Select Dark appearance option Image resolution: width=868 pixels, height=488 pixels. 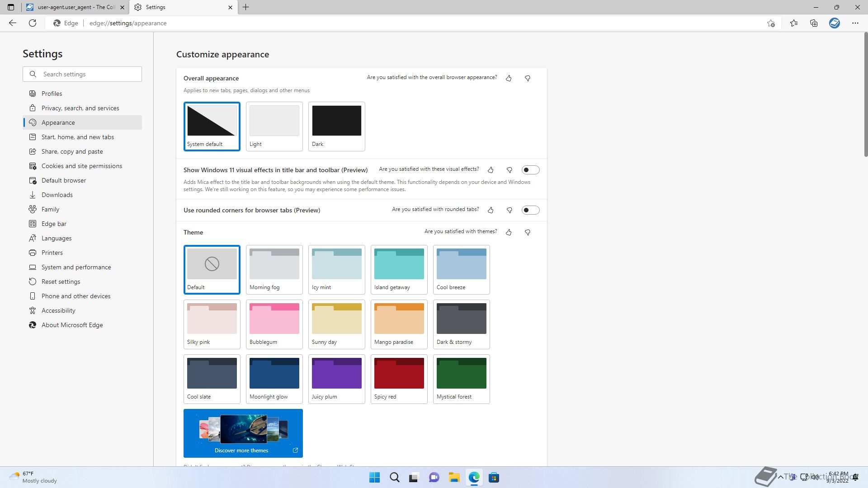337,127
